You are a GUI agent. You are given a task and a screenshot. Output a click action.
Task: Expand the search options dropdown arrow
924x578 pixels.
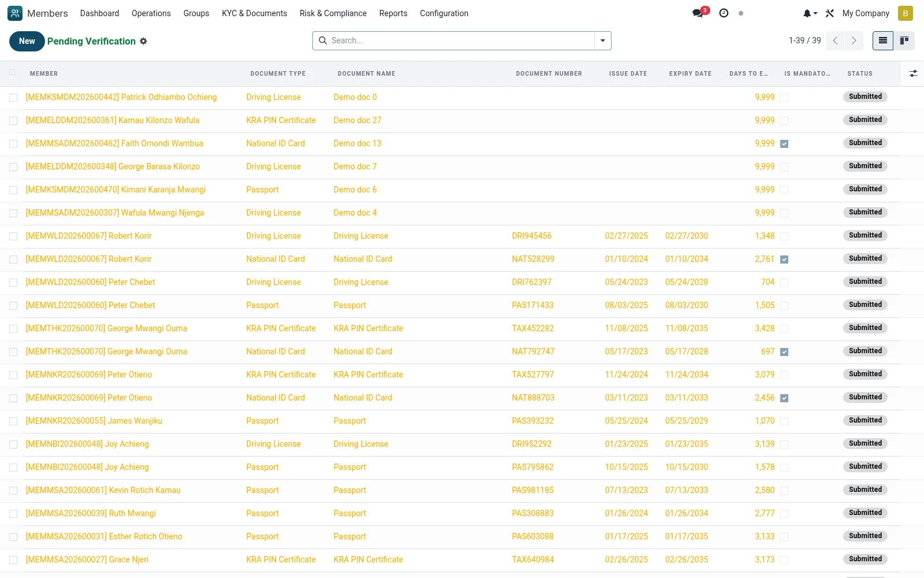[602, 40]
